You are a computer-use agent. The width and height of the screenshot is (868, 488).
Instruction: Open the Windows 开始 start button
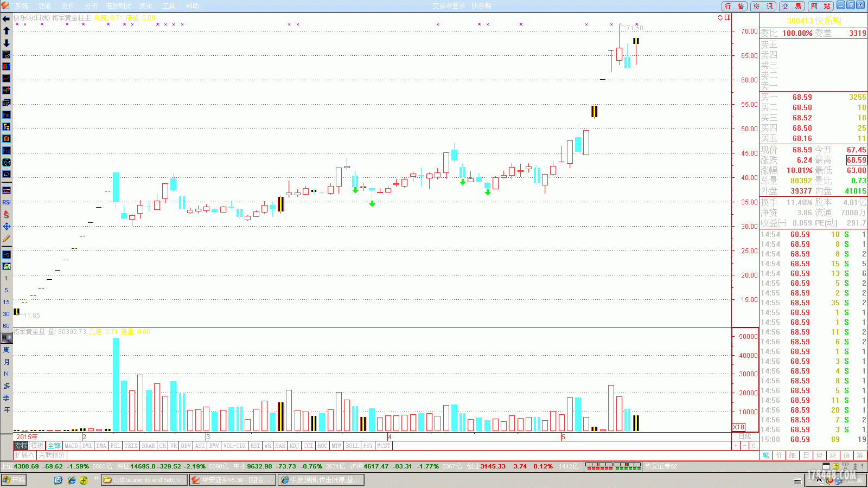coord(14,480)
